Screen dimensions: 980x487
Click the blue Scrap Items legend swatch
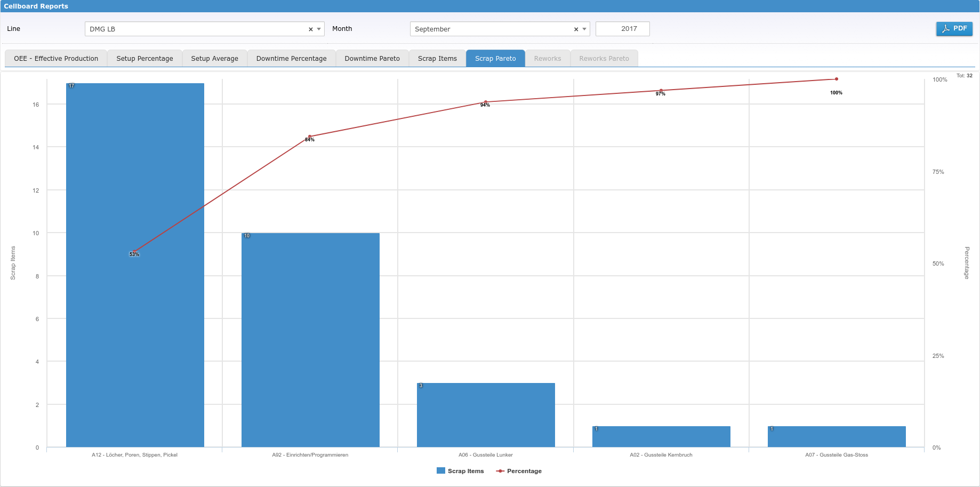(441, 471)
